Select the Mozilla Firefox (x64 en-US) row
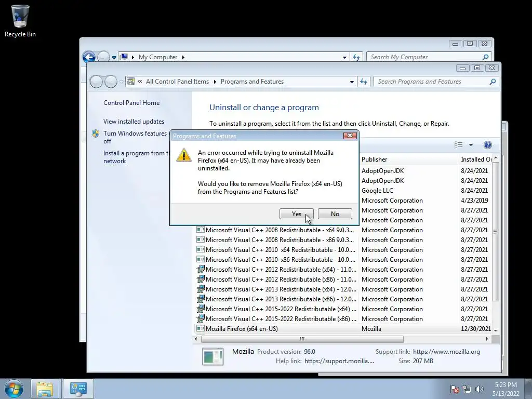The image size is (532, 399). click(x=344, y=329)
